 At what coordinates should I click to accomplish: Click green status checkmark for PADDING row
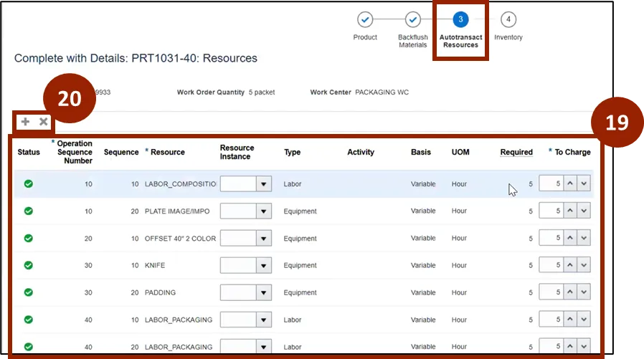29,292
